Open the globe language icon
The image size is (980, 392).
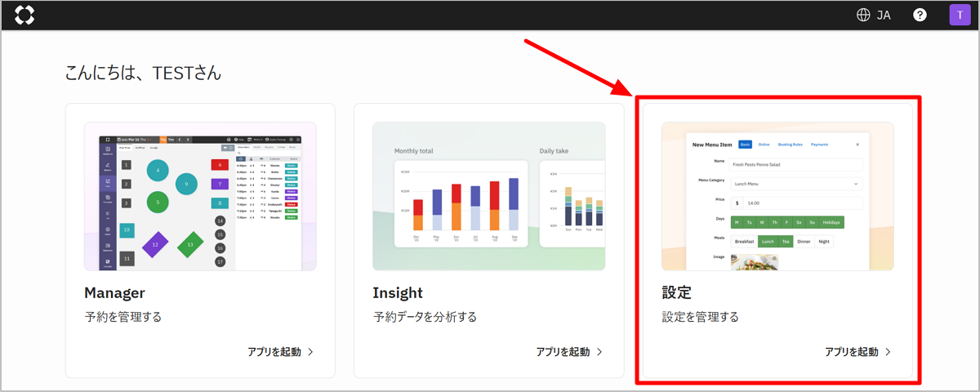tap(863, 15)
